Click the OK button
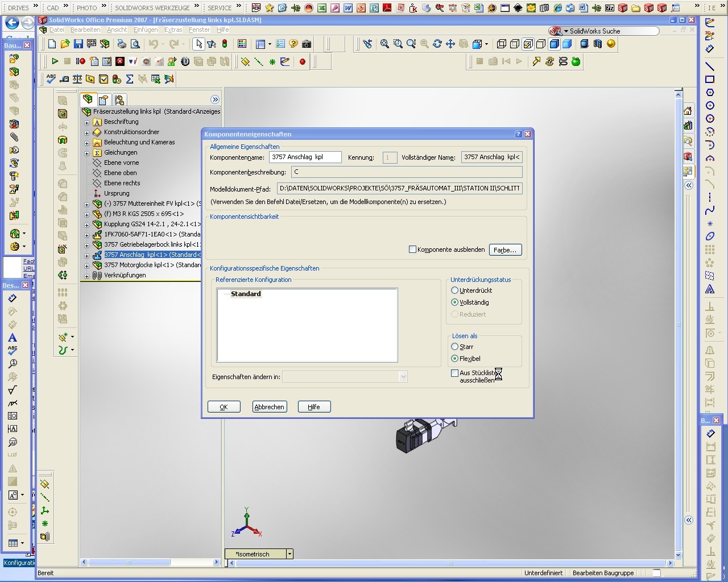The width and height of the screenshot is (728, 582). point(224,407)
